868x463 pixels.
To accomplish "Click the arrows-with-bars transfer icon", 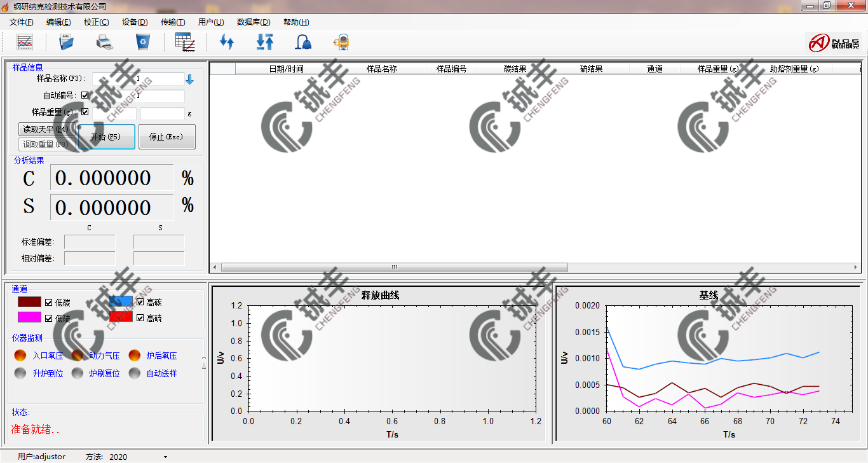I will tap(264, 43).
